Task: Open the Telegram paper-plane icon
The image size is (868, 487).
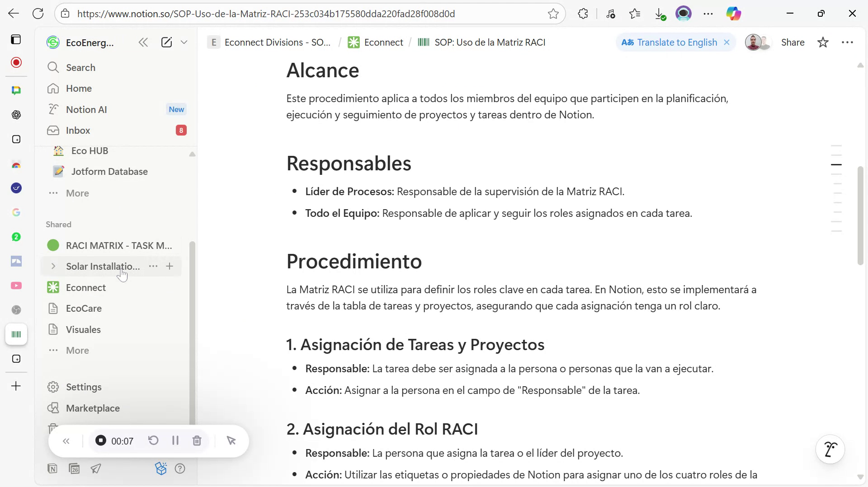Action: [95, 468]
